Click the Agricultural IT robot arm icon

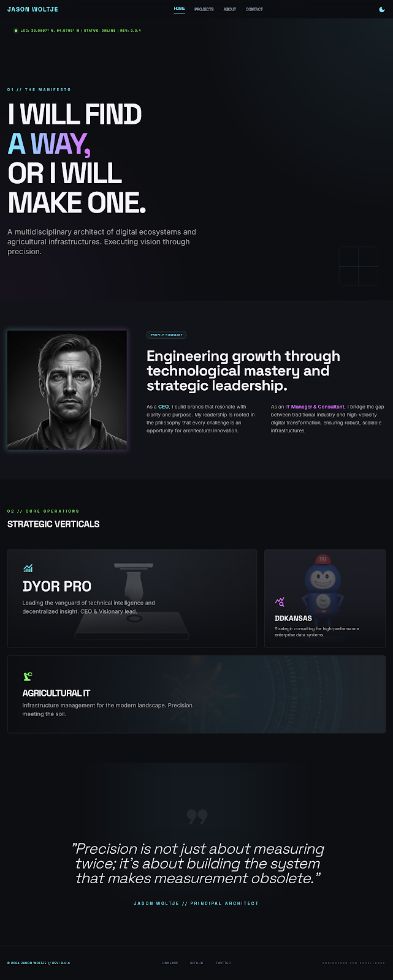tap(28, 676)
